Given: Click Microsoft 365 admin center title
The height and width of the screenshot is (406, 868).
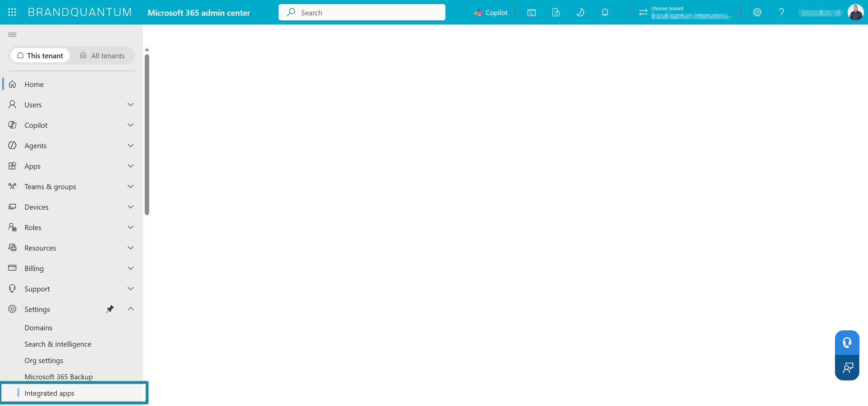Looking at the screenshot, I should (x=199, y=13).
